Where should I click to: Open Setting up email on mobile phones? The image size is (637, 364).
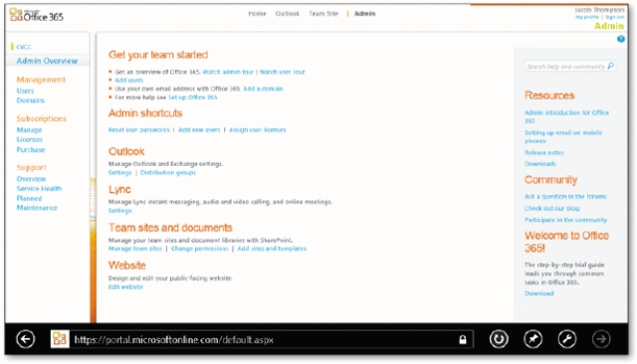click(563, 137)
